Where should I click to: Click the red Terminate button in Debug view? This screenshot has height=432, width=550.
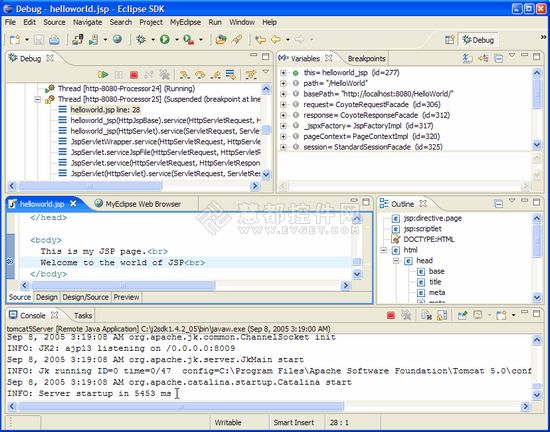point(133,75)
